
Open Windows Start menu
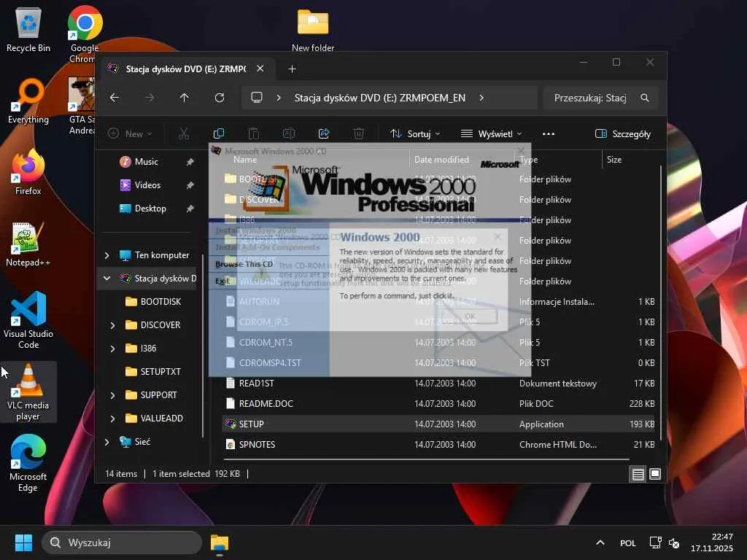(23, 542)
